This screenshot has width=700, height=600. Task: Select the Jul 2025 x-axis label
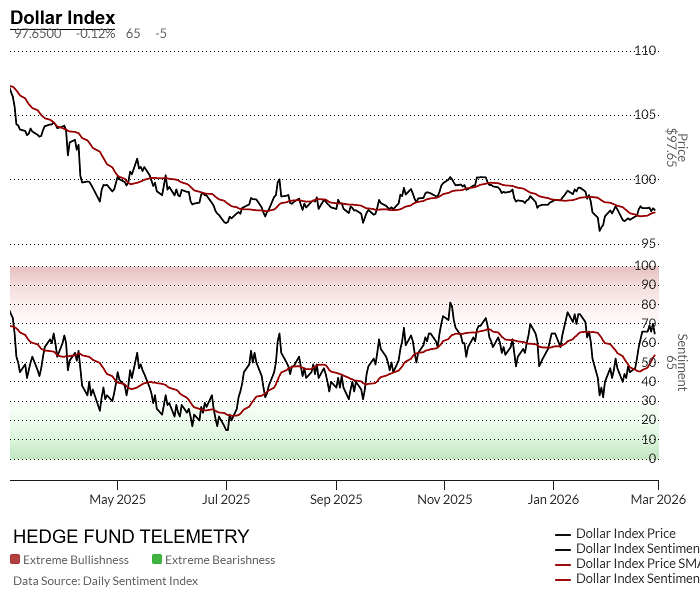point(226,499)
